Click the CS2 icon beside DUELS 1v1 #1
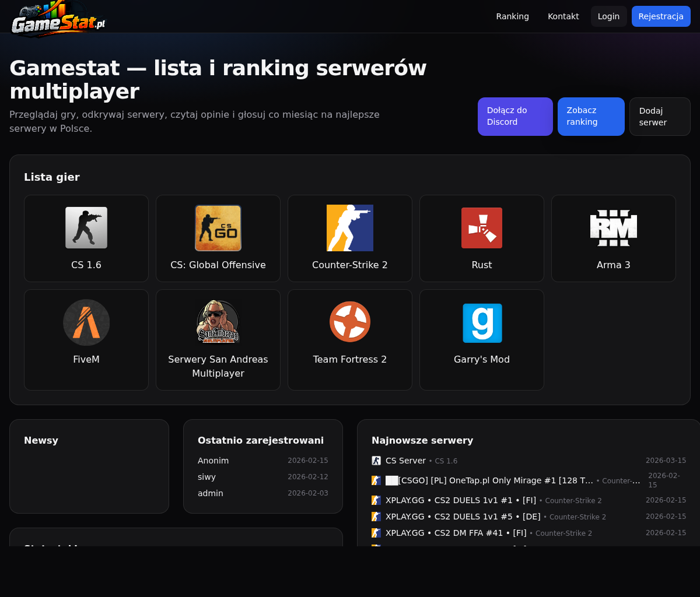 coord(376,500)
